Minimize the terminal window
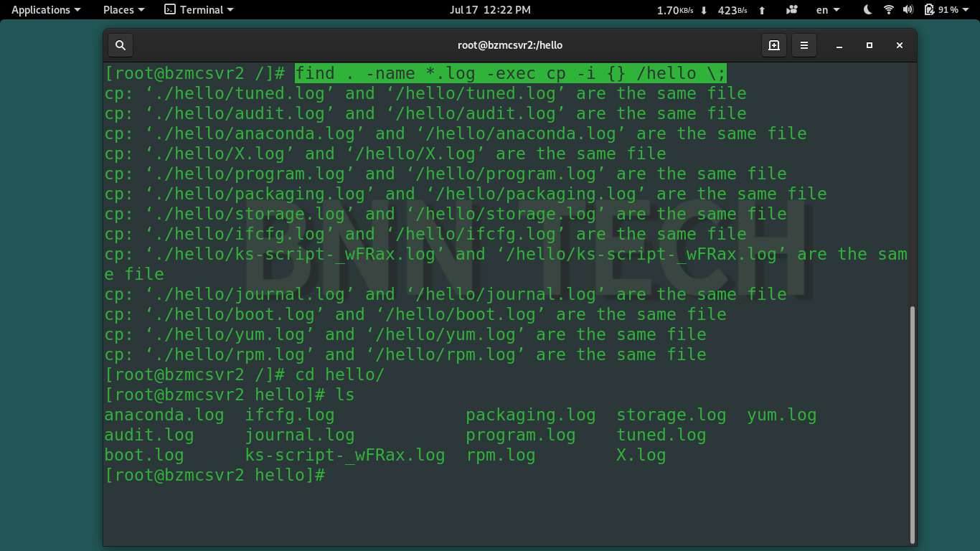This screenshot has width=980, height=551. tap(839, 44)
